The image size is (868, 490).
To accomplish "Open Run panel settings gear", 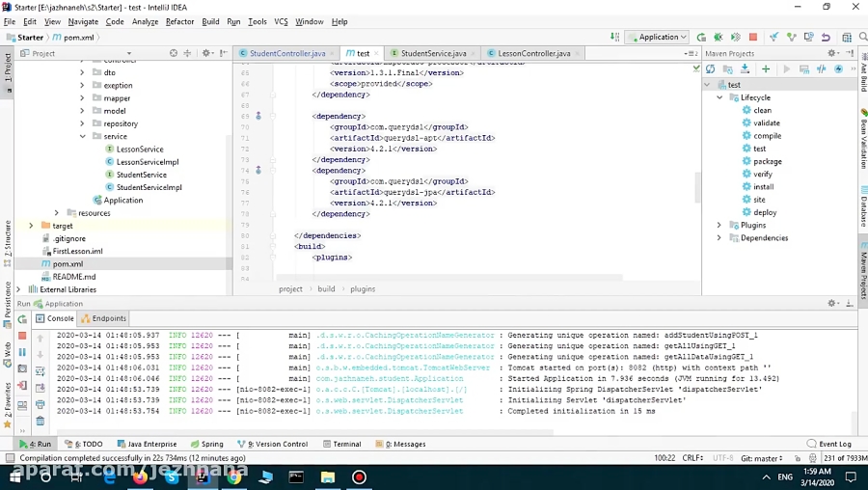I will point(831,304).
